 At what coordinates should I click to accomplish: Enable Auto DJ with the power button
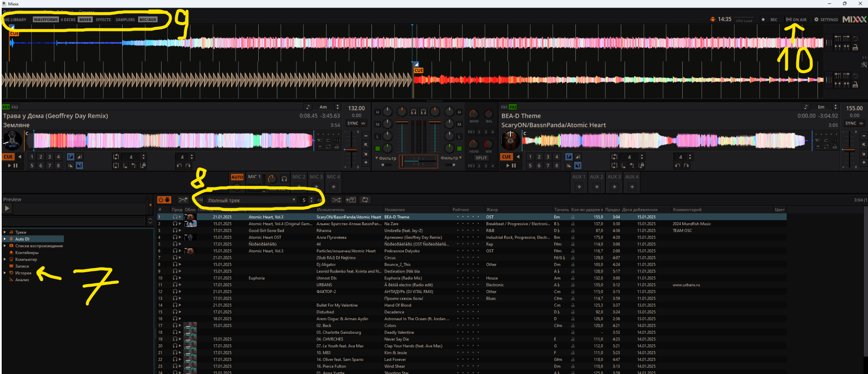[164, 200]
